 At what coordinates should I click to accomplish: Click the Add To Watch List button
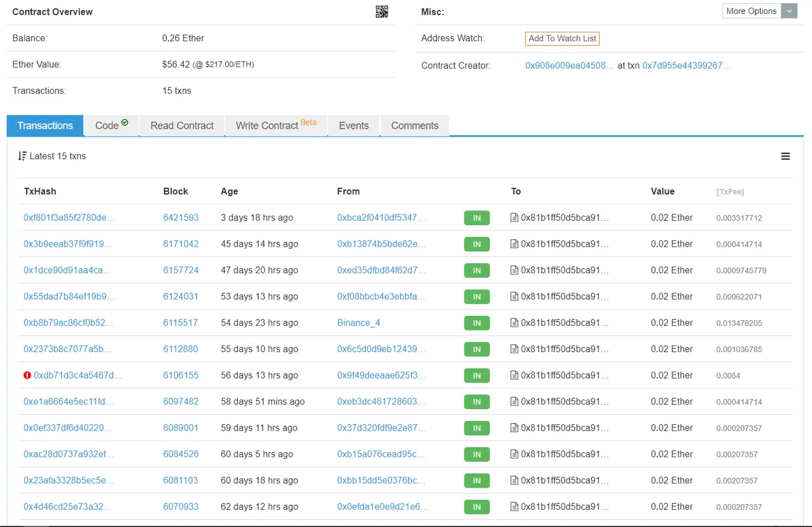(563, 38)
